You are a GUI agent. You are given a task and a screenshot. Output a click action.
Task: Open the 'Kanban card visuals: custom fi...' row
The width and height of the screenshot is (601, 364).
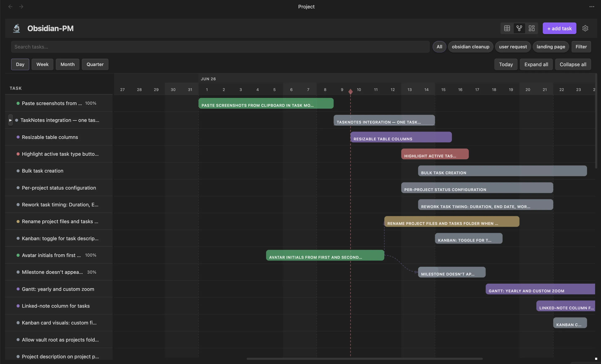[x=59, y=323]
